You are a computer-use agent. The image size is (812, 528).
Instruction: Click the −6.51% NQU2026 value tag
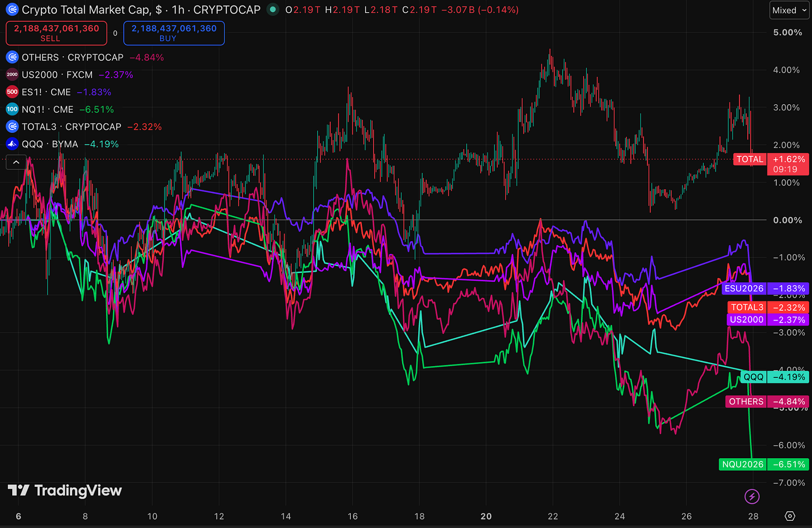788,464
